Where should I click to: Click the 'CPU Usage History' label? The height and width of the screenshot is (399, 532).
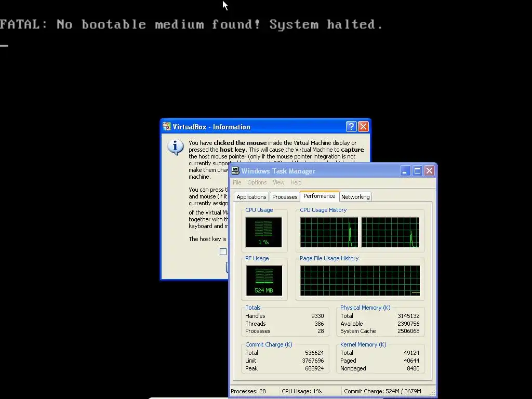click(323, 210)
